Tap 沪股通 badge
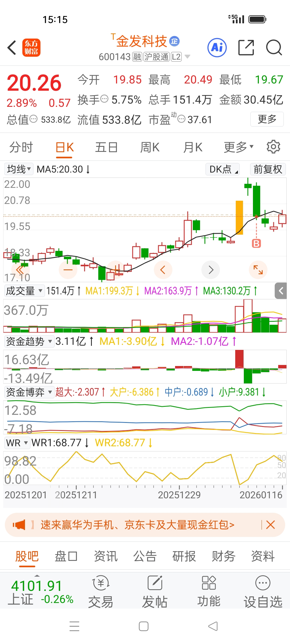290x644 pixels. pyautogui.click(x=157, y=57)
